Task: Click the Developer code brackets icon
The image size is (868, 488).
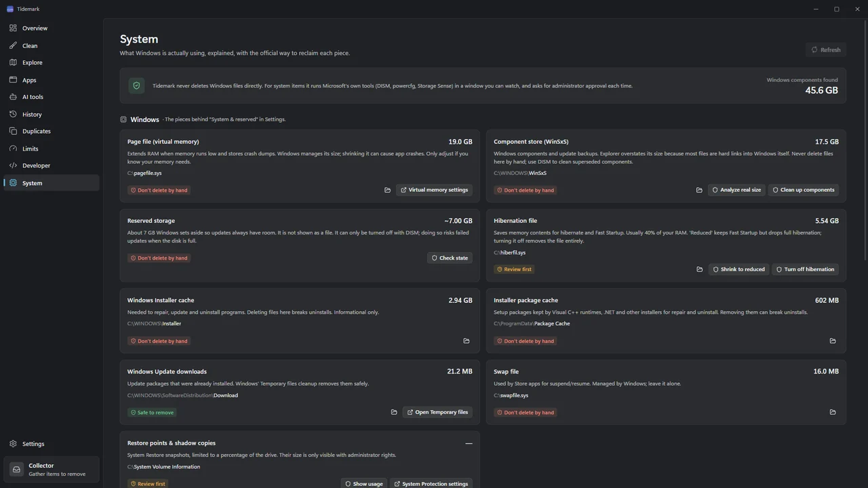Action: point(13,165)
